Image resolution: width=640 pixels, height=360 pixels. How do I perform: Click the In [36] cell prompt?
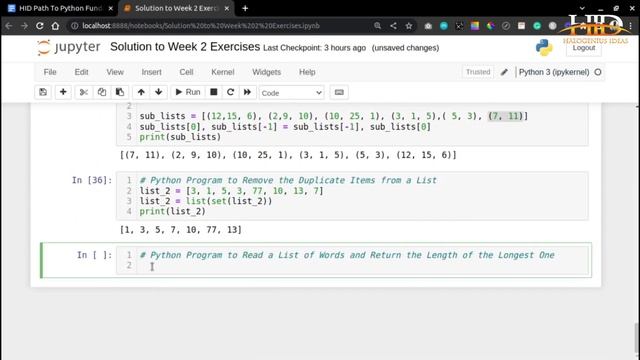[x=92, y=180]
